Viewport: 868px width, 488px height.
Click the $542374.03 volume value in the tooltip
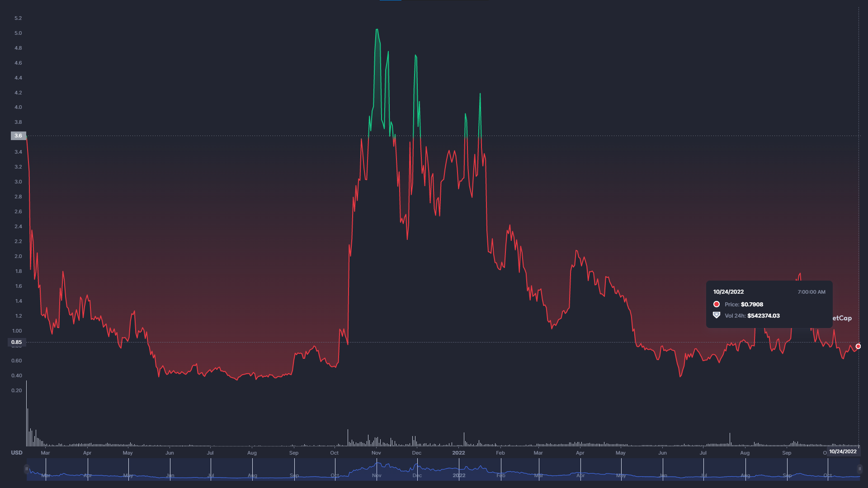(x=763, y=316)
